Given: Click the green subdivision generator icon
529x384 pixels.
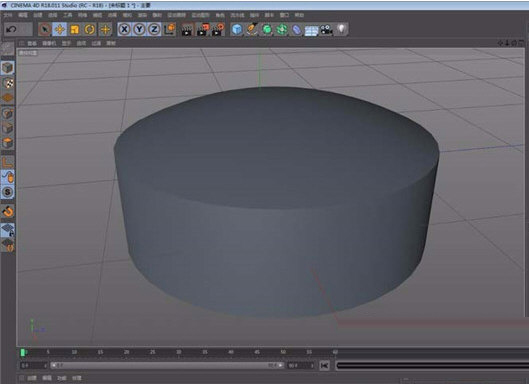Looking at the screenshot, I should 267,29.
